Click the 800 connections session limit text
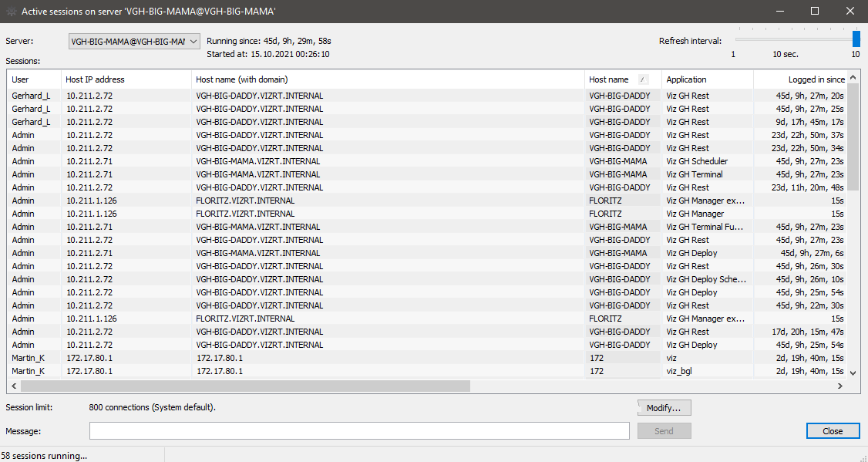Screen dimensions: 868x462 click(152, 407)
